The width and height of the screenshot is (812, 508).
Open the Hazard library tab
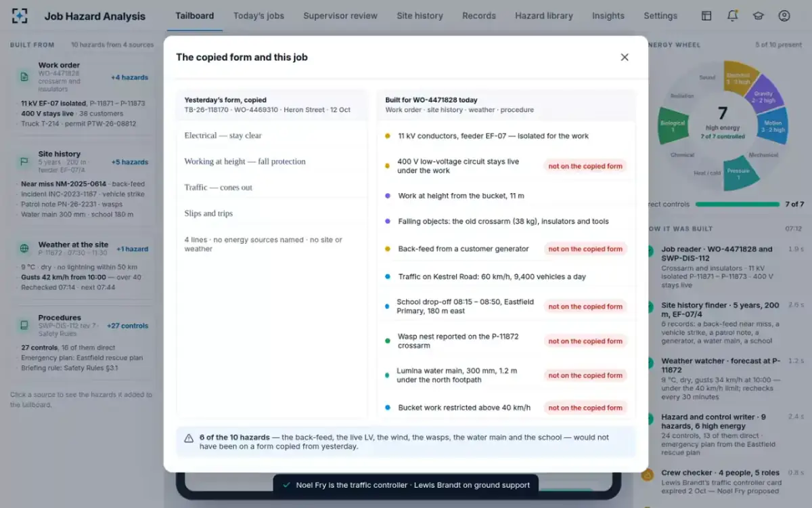(x=544, y=16)
